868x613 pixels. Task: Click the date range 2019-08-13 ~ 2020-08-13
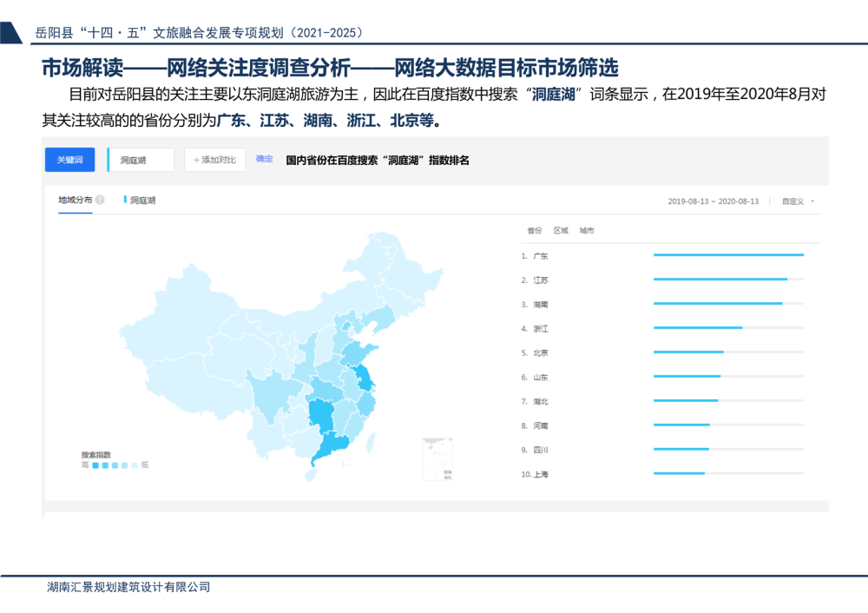point(713,201)
